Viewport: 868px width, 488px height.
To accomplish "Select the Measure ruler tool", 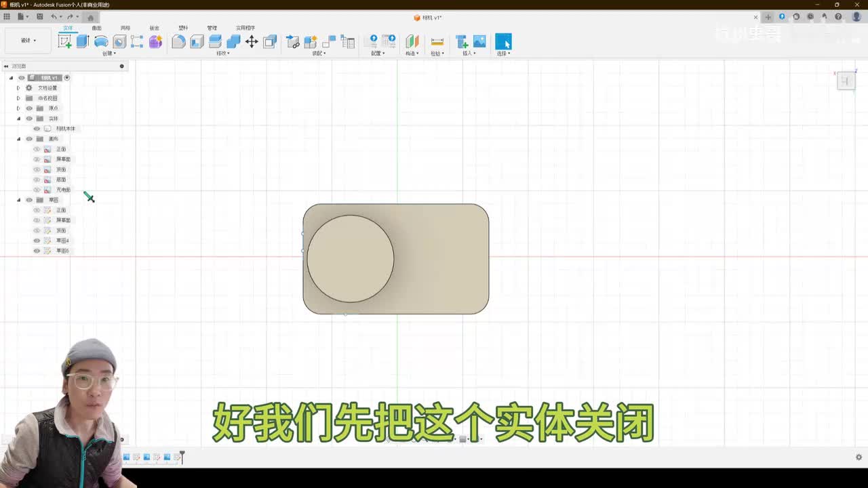I will 437,41.
